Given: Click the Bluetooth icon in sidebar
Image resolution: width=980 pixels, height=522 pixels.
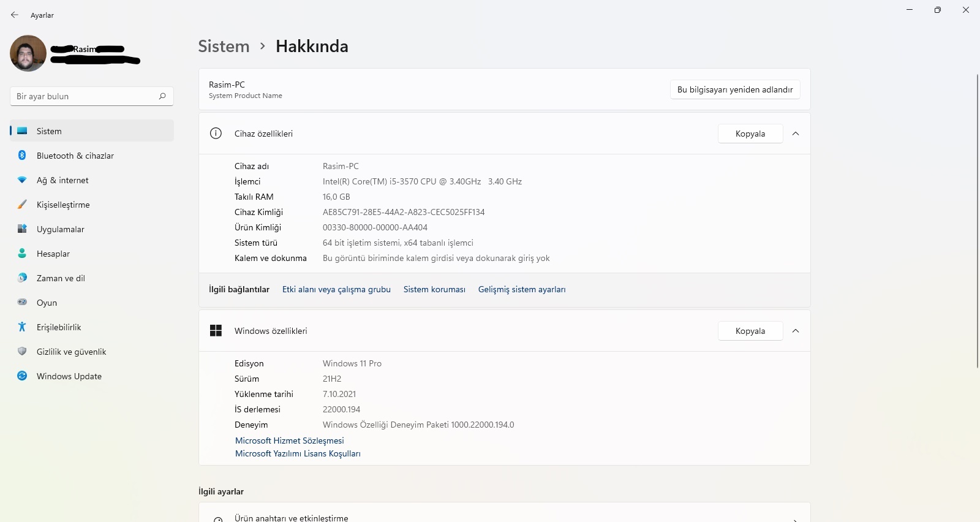Looking at the screenshot, I should pos(22,156).
